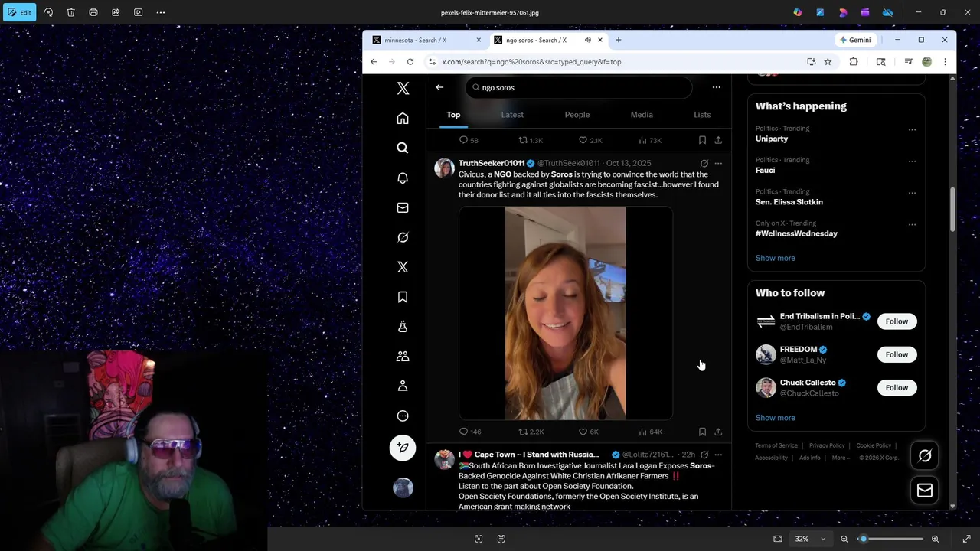Image resolution: width=980 pixels, height=551 pixels.
Task: Open Gemini in Chrome
Action: (855, 40)
